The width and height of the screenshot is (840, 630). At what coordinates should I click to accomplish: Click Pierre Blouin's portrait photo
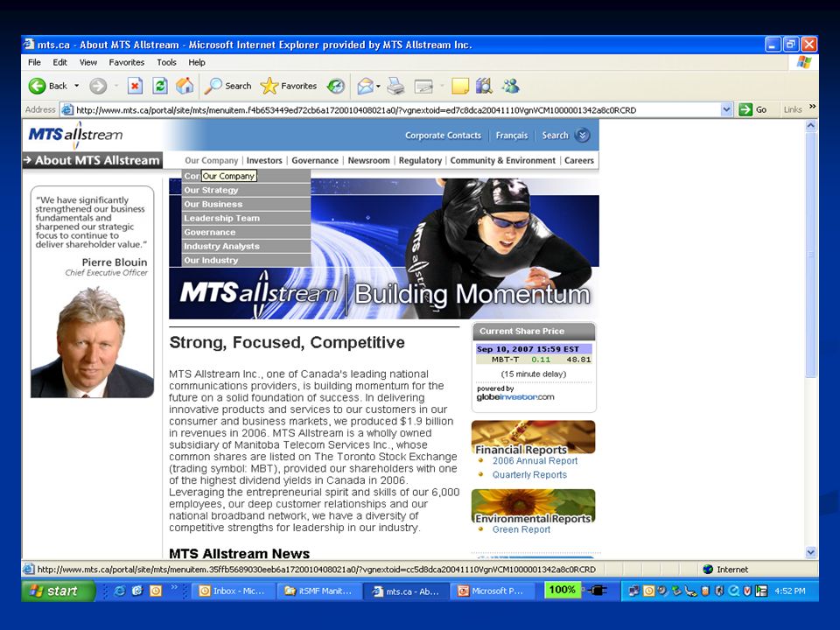92,341
